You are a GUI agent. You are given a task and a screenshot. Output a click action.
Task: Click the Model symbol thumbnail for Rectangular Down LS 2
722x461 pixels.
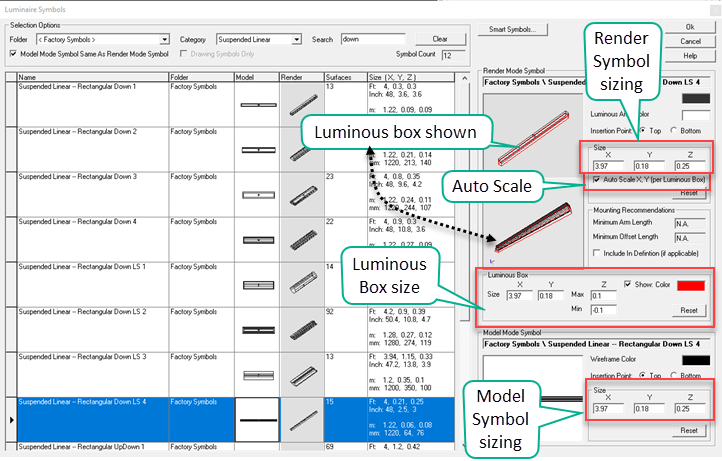coord(258,331)
